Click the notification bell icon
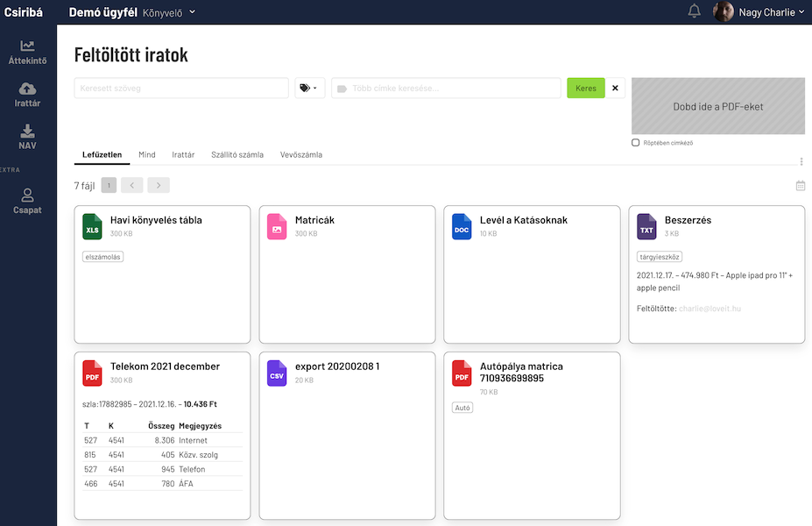Screen dimensions: 812x526 coord(695,11)
